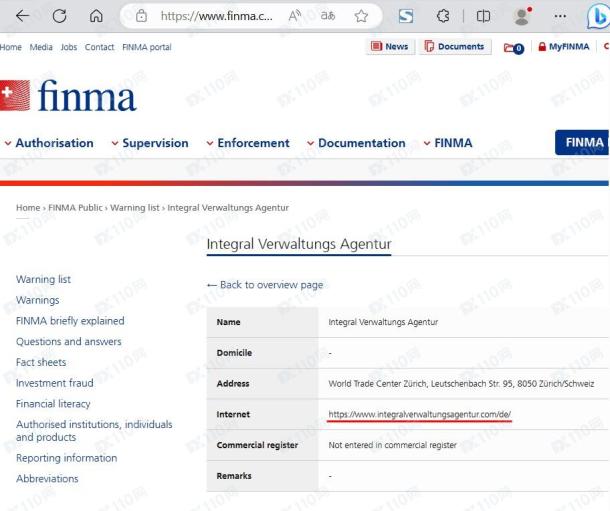Screen dimensions: 610x511
Task: Activate Read aloud icon in address bar
Action: (294, 16)
